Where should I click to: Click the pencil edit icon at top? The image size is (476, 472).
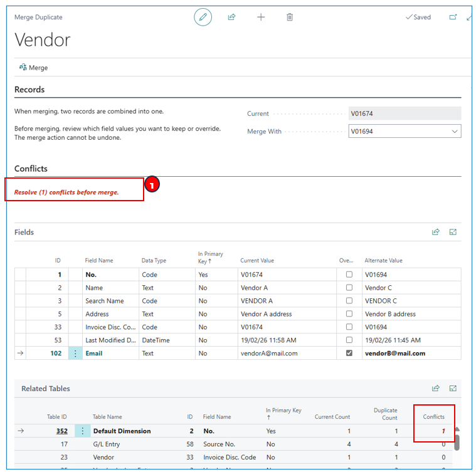click(x=203, y=17)
